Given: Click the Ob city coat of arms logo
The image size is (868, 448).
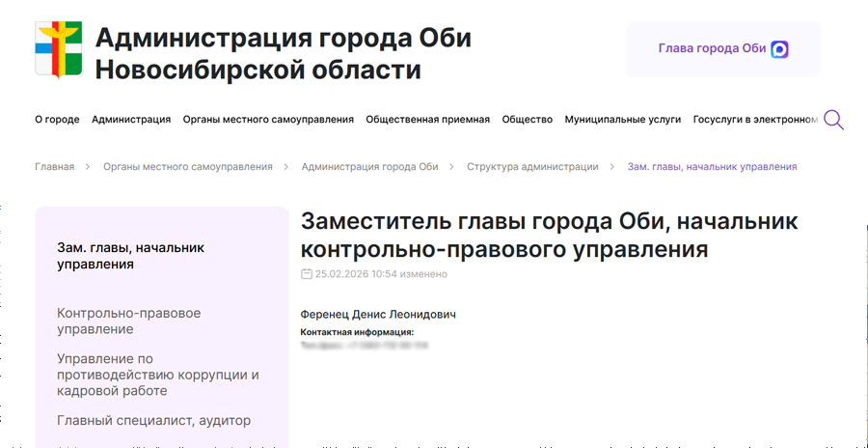Looking at the screenshot, I should (x=58, y=49).
